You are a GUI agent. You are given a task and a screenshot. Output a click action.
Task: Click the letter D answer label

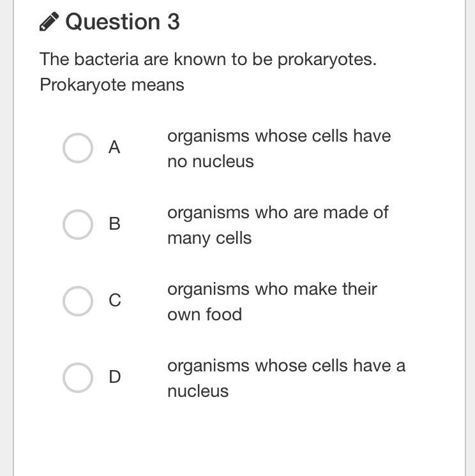click(114, 377)
